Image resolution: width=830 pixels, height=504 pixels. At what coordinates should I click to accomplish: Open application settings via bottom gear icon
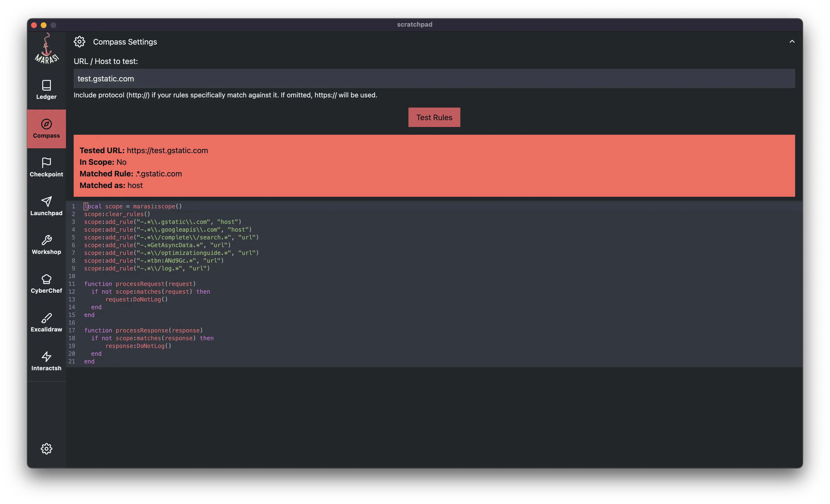click(46, 449)
